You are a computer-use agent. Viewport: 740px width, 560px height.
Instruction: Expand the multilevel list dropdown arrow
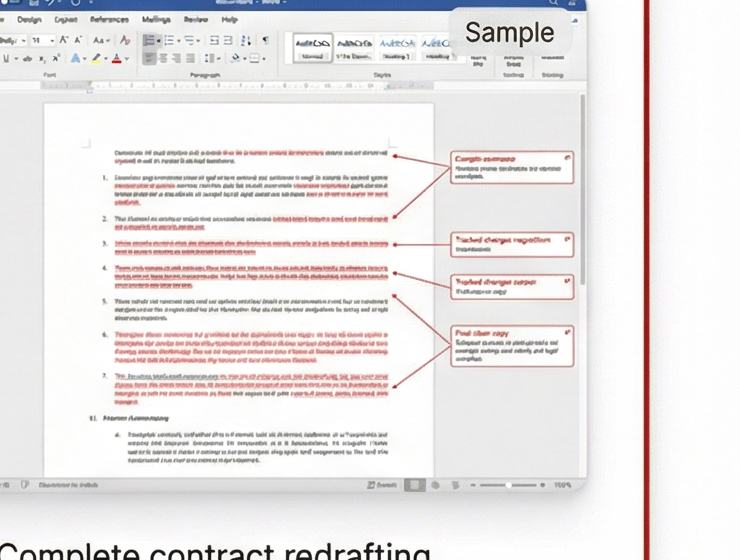tap(198, 41)
